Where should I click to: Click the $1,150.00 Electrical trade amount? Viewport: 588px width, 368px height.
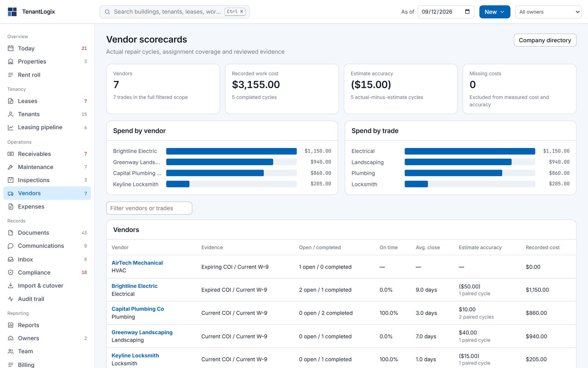(x=556, y=151)
